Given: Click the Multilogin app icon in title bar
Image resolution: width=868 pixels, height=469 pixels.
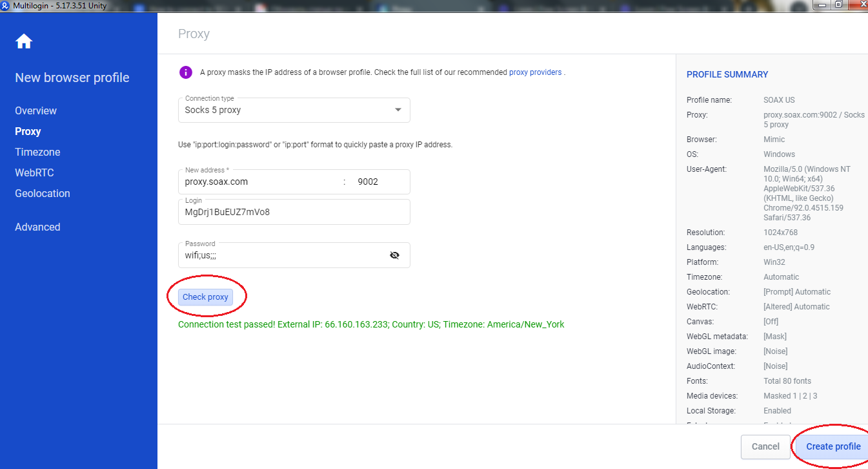Looking at the screenshot, I should point(6,5).
